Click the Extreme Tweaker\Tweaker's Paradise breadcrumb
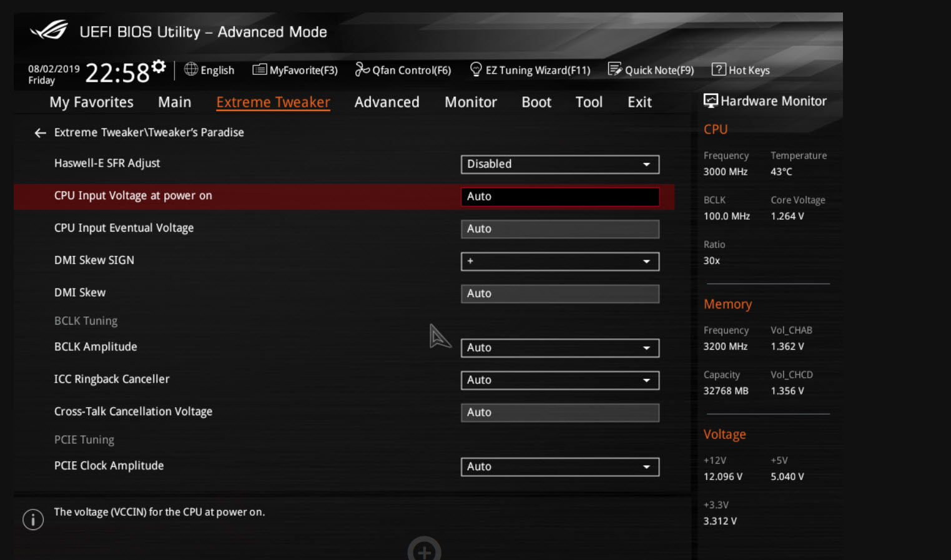Screen dimensions: 951x560 [x=149, y=132]
